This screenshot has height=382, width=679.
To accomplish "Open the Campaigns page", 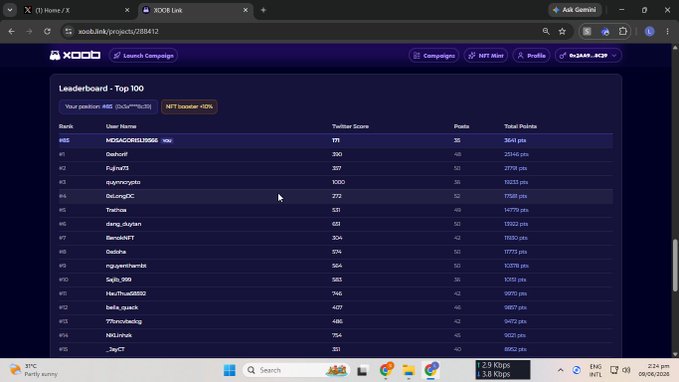I will point(434,55).
